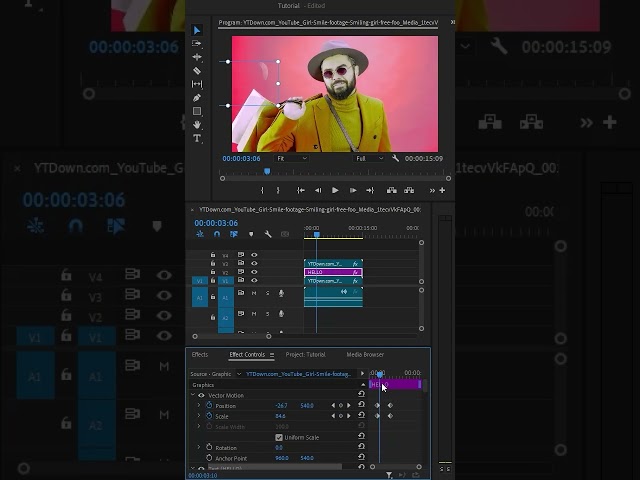640x480 pixels.
Task: Lock the A1 audio track
Action: click(213, 297)
